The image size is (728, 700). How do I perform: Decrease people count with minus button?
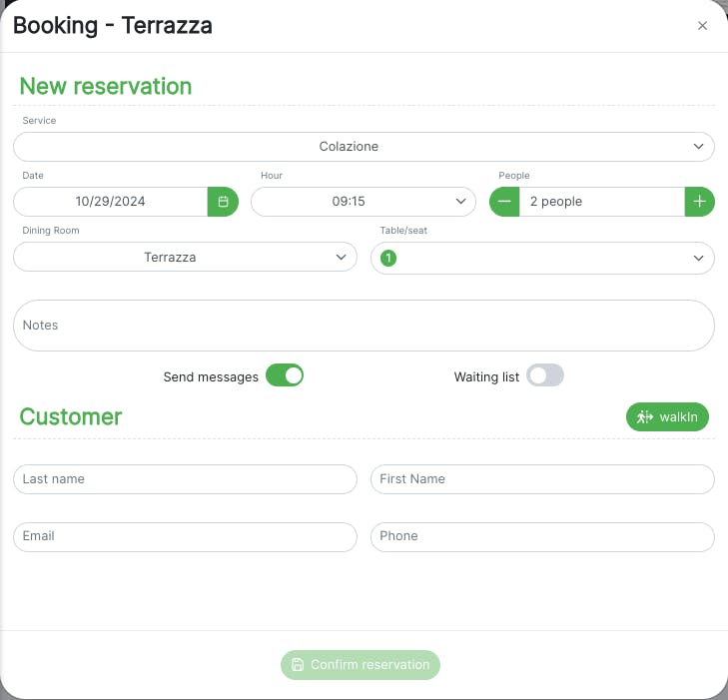pyautogui.click(x=504, y=202)
